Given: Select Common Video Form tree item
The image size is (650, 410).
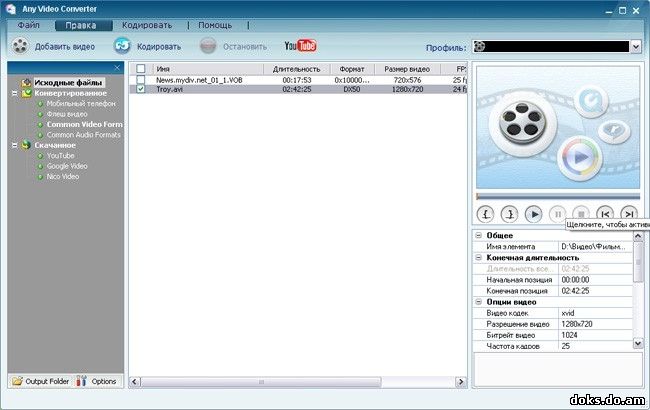Looking at the screenshot, I should point(85,124).
